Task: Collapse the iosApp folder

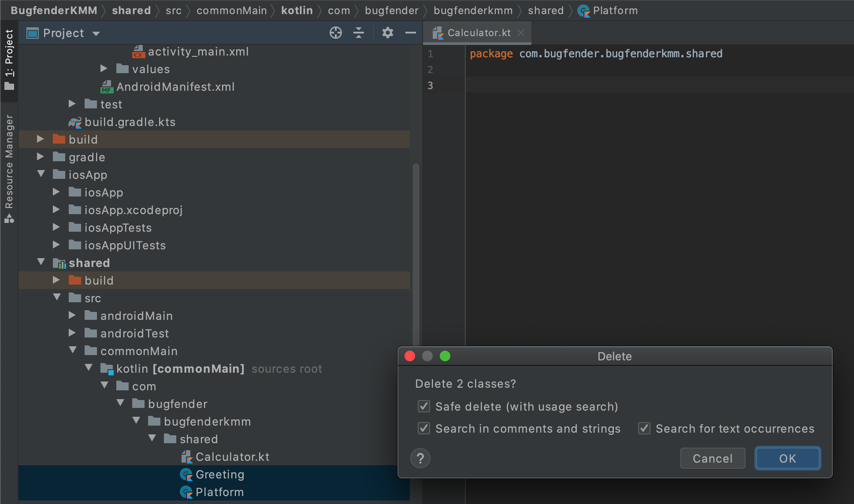Action: [x=41, y=174]
